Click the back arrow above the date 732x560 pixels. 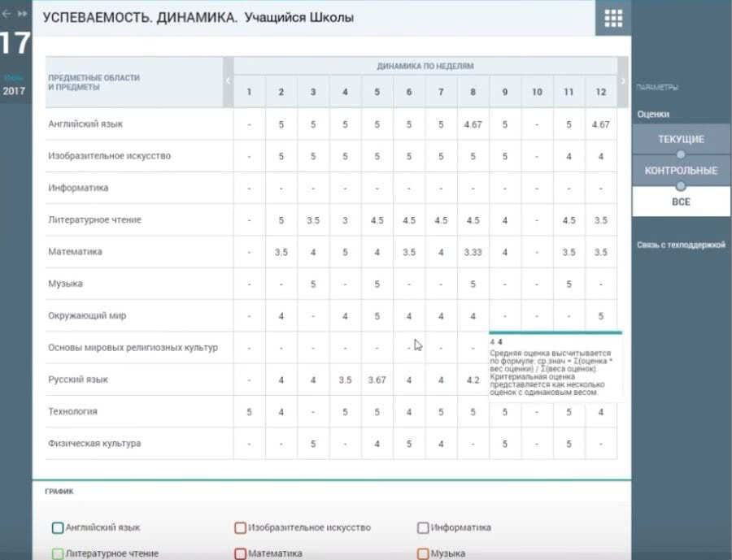pyautogui.click(x=7, y=14)
